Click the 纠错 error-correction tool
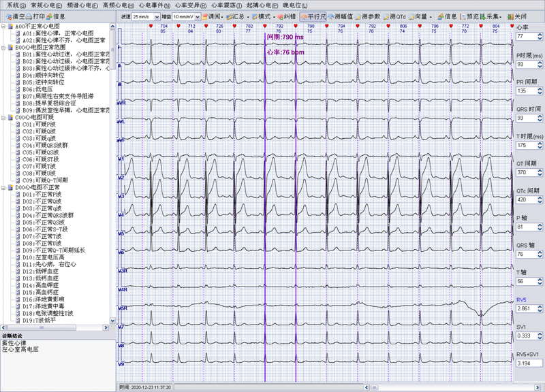This screenshot has width=545, height=392. pyautogui.click(x=286, y=16)
